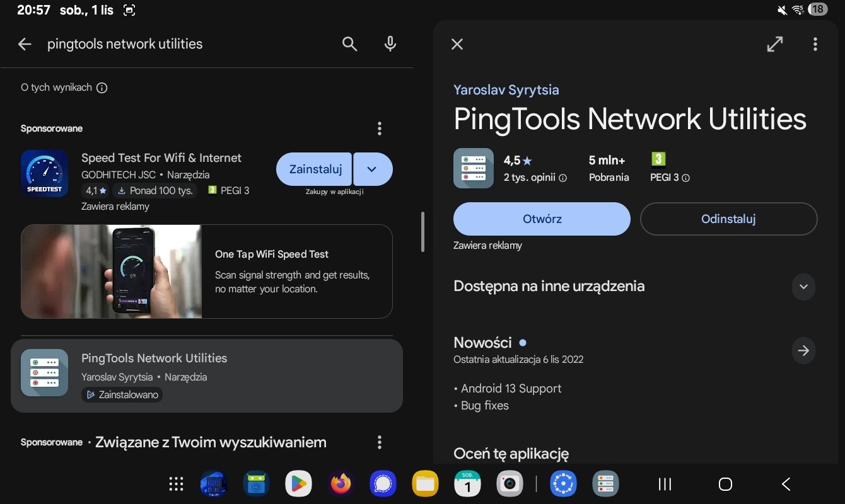Viewport: 845px width, 504px height.
Task: Open three-dot menu in details panel
Action: point(815,44)
